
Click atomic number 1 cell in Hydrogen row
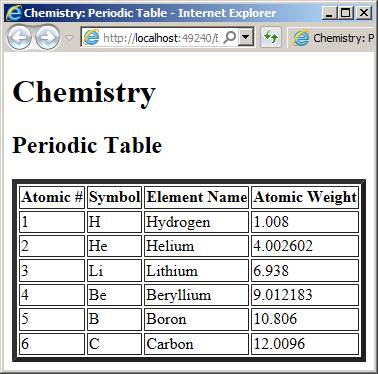coord(52,222)
